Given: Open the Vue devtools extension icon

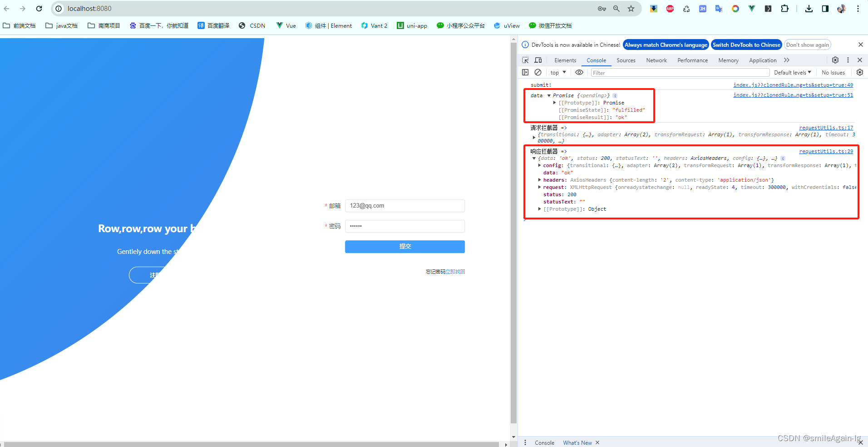Looking at the screenshot, I should pyautogui.click(x=752, y=9).
